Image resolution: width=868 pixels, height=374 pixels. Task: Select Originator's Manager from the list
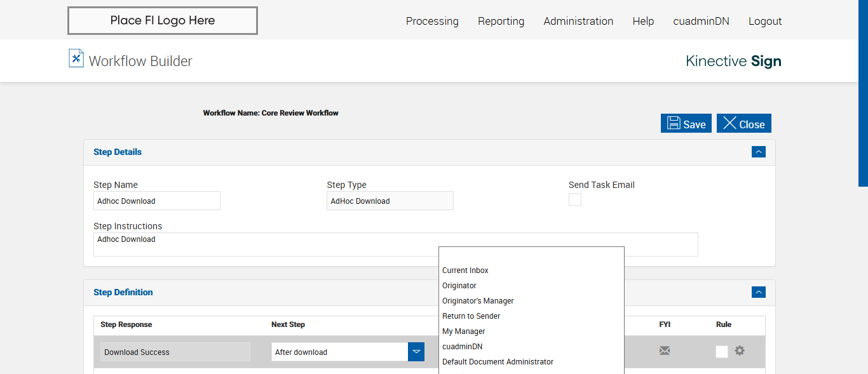tap(478, 301)
